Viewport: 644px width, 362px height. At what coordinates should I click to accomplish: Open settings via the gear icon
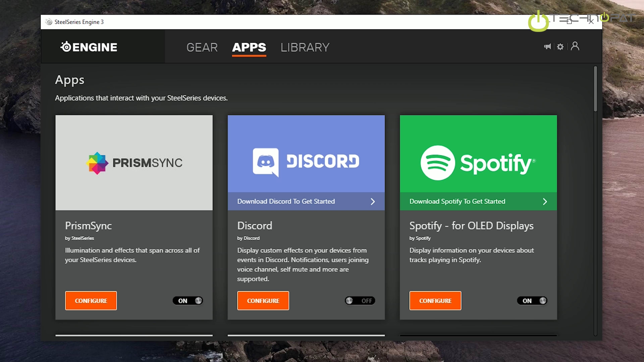coord(560,47)
